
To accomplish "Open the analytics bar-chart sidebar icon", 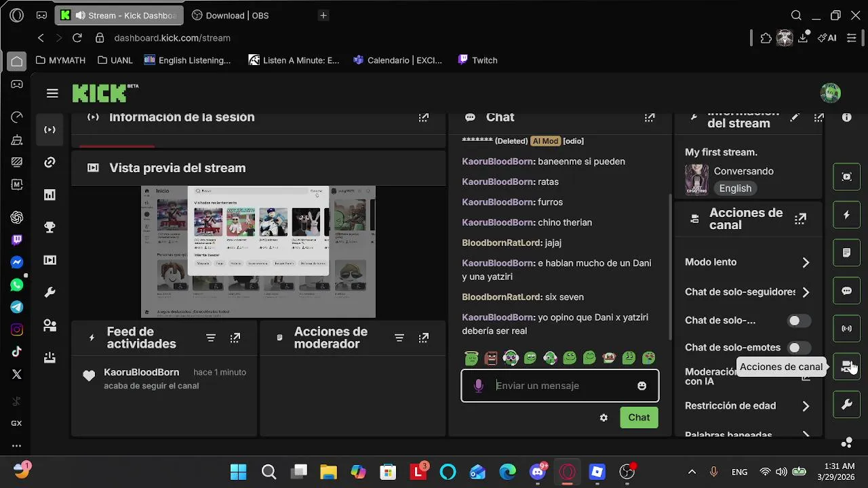I will 50,195.
